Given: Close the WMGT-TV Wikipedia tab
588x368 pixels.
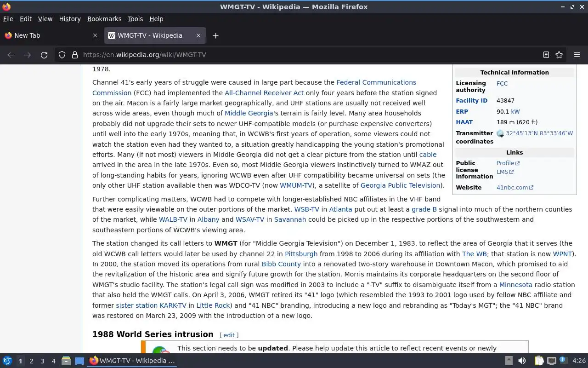Looking at the screenshot, I should (x=198, y=35).
